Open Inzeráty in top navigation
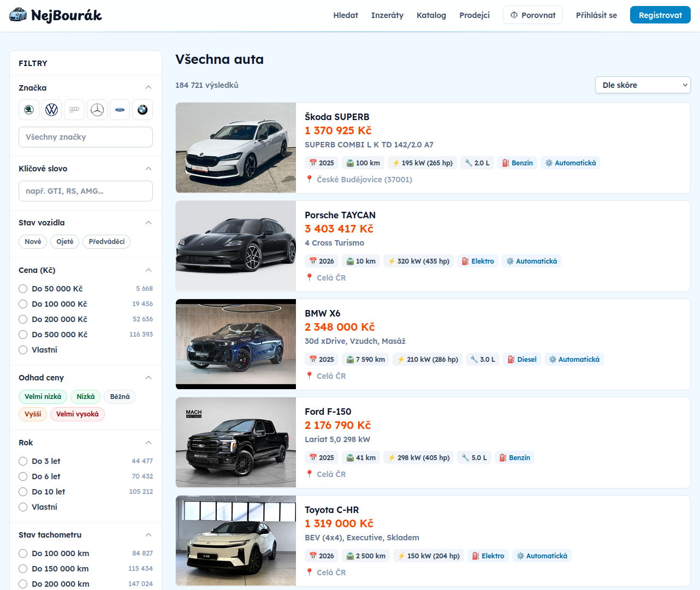700x590 pixels. tap(387, 15)
